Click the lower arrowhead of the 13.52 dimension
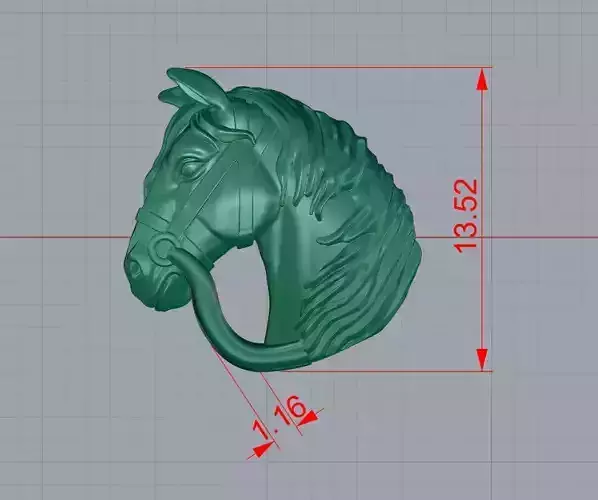Screen dimensions: 598x500 pyautogui.click(x=482, y=359)
